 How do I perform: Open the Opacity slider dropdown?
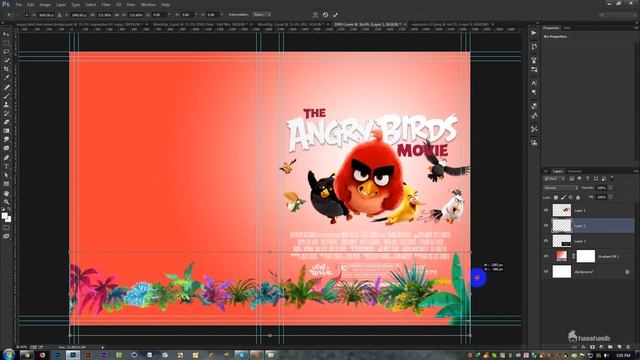(610, 188)
